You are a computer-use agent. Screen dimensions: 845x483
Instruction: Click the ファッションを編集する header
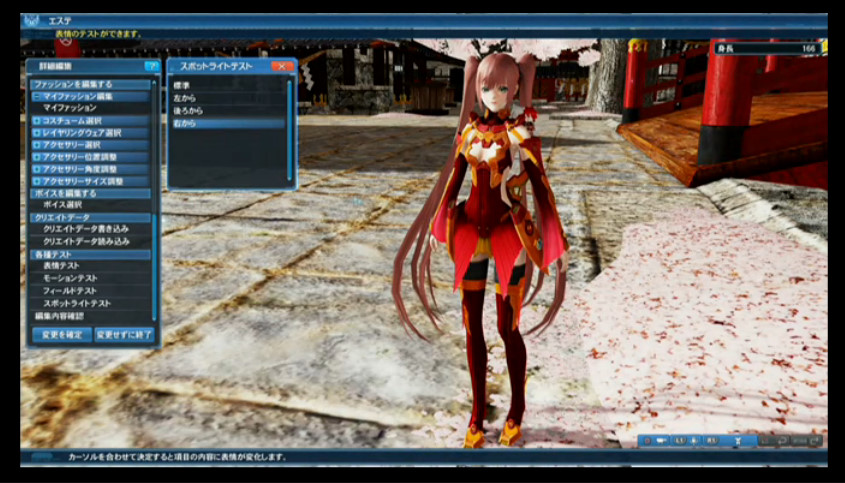(x=90, y=85)
